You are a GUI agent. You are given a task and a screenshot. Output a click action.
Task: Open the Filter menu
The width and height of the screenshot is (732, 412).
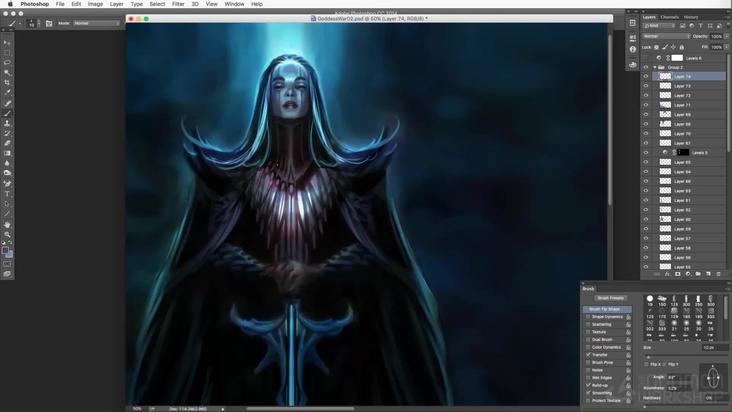pyautogui.click(x=178, y=4)
